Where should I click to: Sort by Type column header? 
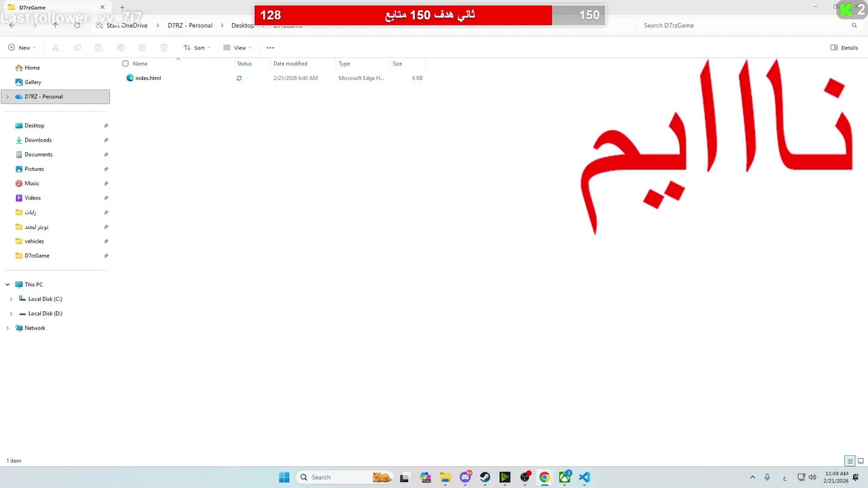pyautogui.click(x=344, y=64)
